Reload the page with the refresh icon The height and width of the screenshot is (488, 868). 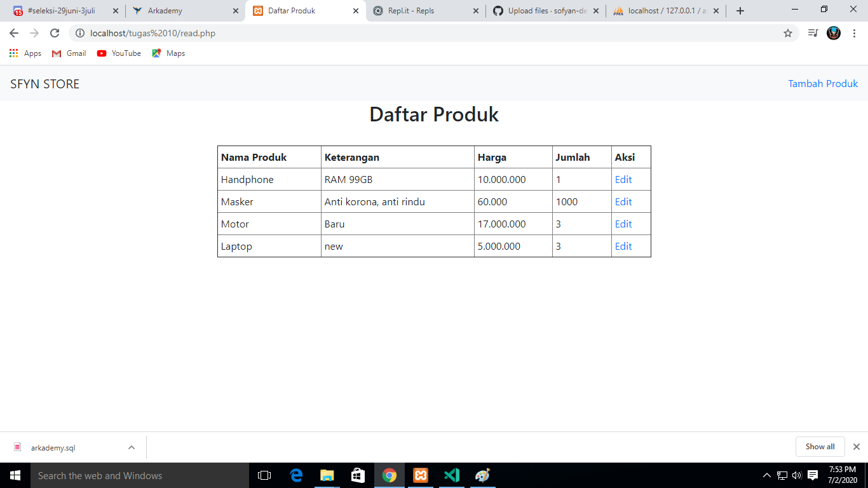(x=54, y=33)
